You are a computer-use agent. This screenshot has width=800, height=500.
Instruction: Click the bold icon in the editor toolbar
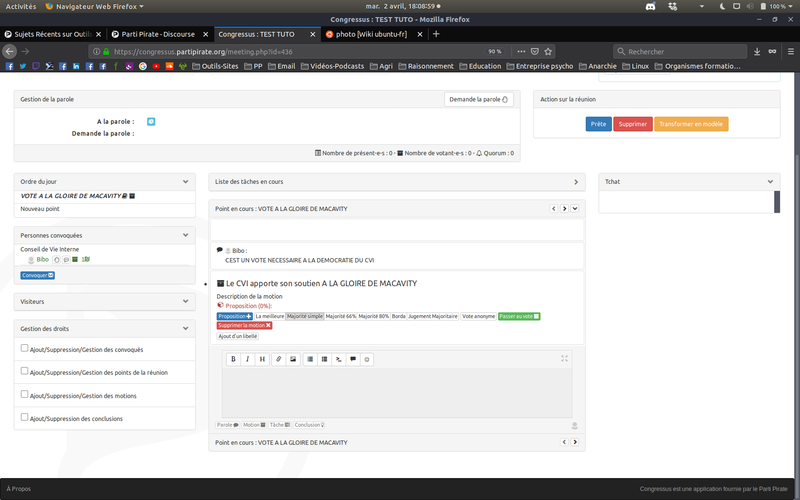(233, 358)
